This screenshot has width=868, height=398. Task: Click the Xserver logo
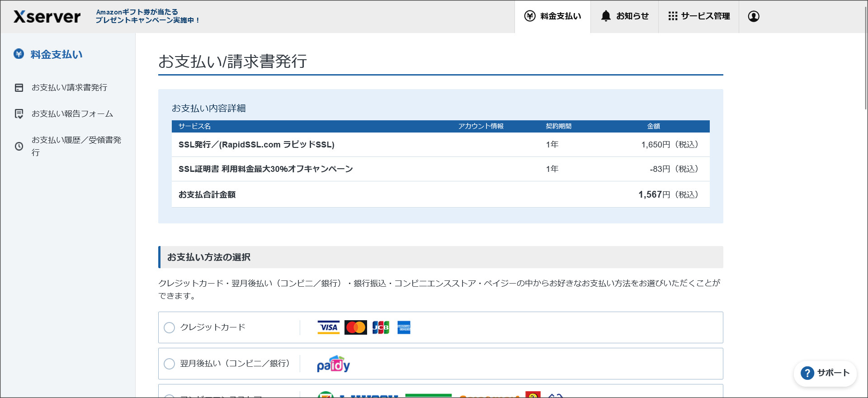pyautogui.click(x=47, y=17)
